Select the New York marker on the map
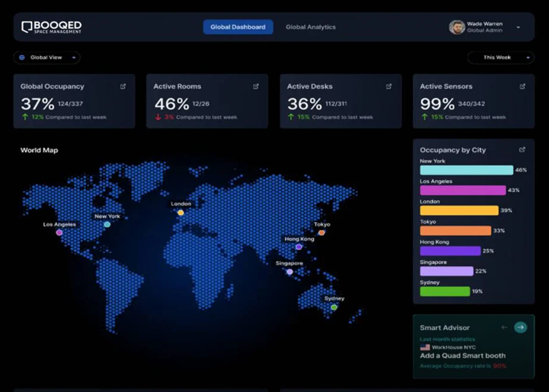The width and height of the screenshot is (549, 392). pos(107,224)
